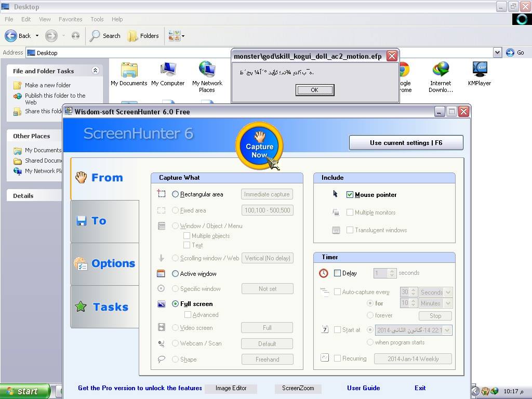Screen dimensions: 532x399
Task: Click the Start at calendar icon
Action: click(325, 329)
